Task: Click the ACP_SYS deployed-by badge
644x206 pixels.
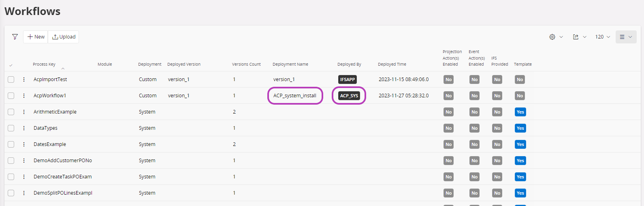Action: point(349,96)
